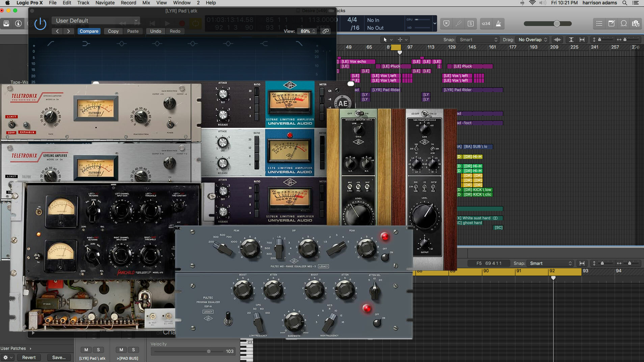Open the media browser icon
Screen dimensions: 644x362
pos(636,24)
